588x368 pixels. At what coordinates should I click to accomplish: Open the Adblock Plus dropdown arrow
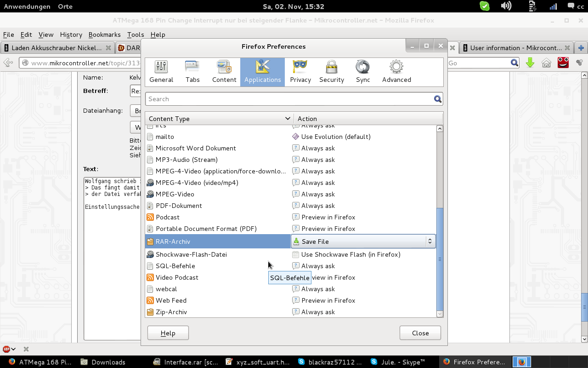pyautogui.click(x=13, y=349)
